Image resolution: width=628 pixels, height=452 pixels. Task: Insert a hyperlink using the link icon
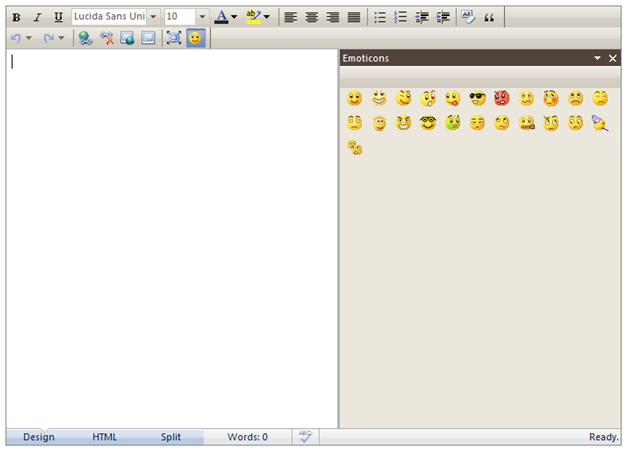coord(86,38)
